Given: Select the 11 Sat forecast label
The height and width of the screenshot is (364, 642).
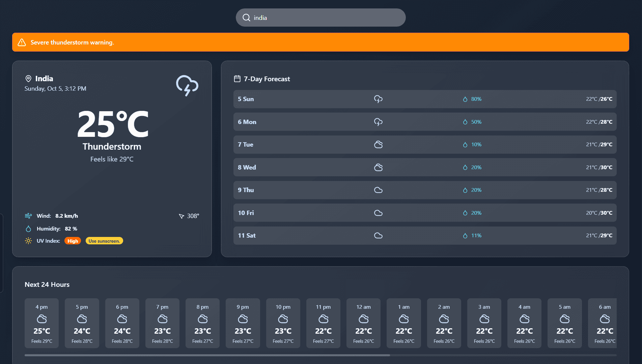Looking at the screenshot, I should pyautogui.click(x=247, y=236).
